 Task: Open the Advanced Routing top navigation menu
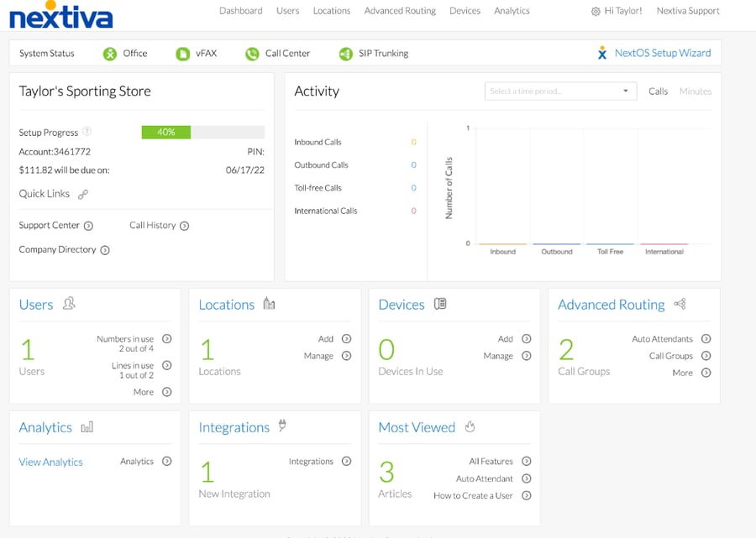[400, 11]
